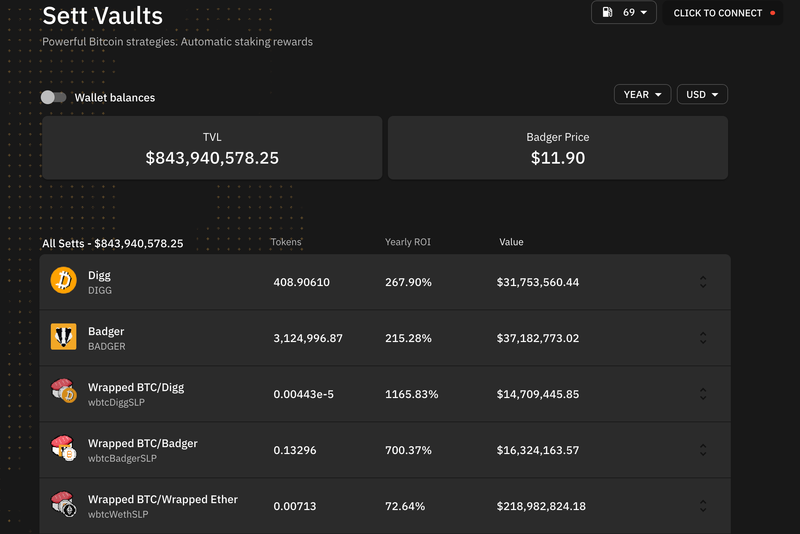Image resolution: width=800 pixels, height=534 pixels.
Task: Click the TVL card
Action: 212,148
